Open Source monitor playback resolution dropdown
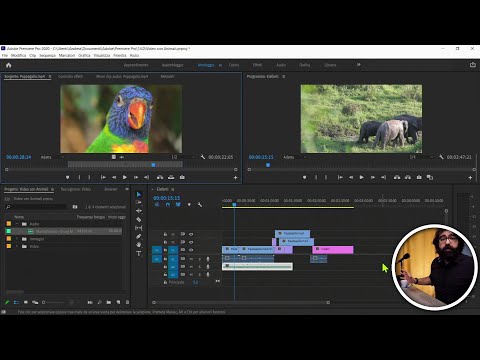The width and height of the screenshot is (480, 360). pyautogui.click(x=183, y=157)
